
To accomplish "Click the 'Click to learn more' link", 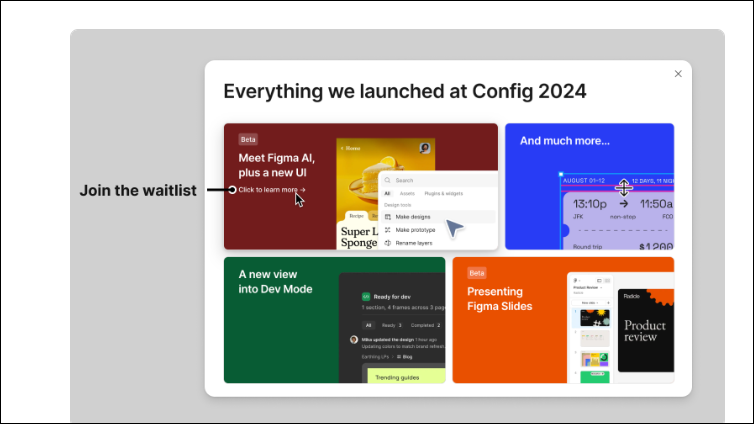I will [272, 190].
